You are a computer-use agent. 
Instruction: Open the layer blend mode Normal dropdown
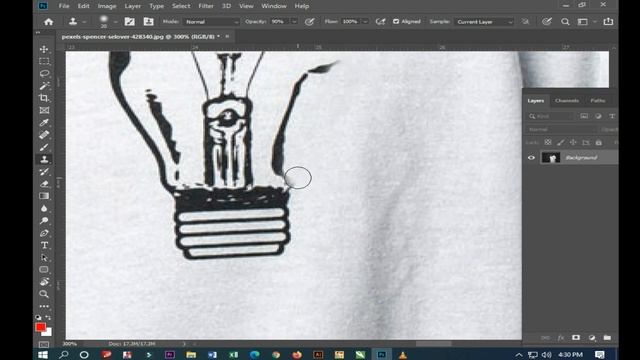(x=561, y=129)
